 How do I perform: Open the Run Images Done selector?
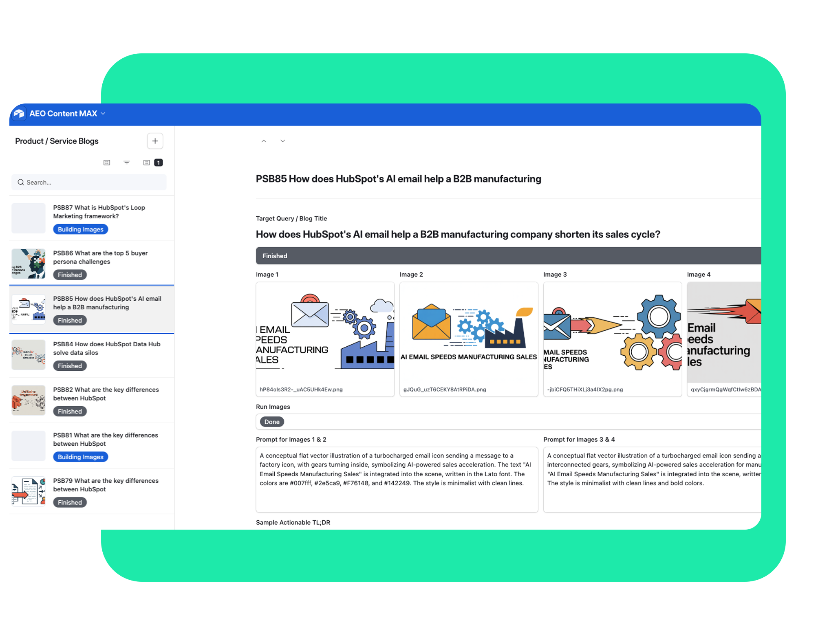pos(272,422)
